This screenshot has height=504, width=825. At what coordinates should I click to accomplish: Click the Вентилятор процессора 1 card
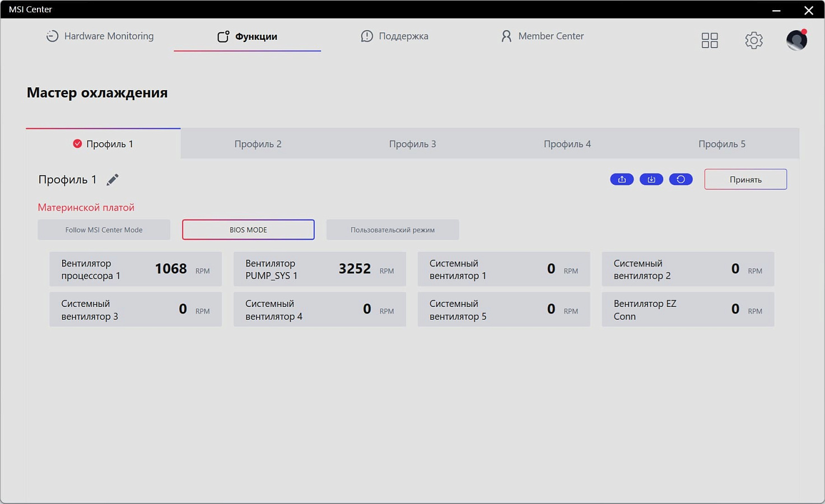coord(136,269)
